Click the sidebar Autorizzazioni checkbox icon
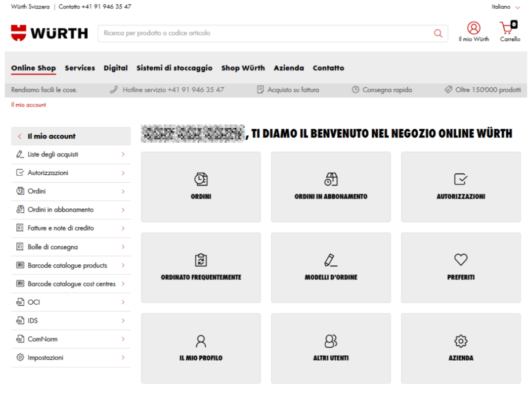The width and height of the screenshot is (532, 393). tap(20, 173)
